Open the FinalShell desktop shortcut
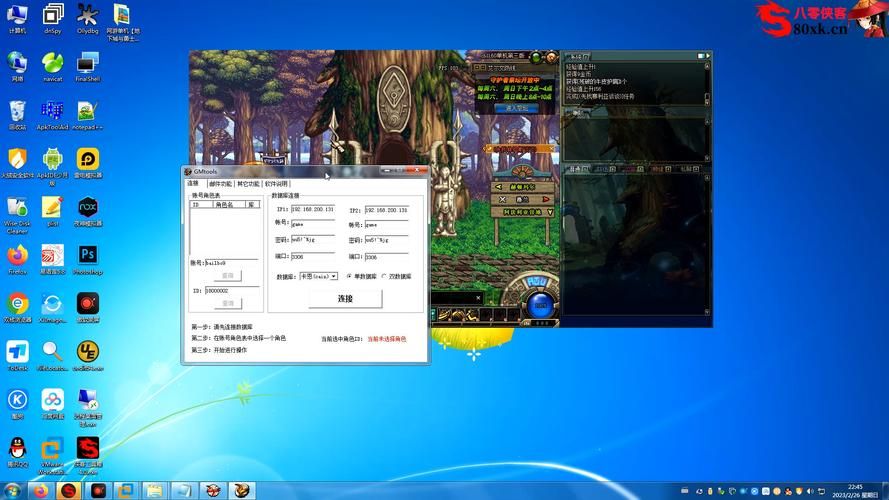The image size is (889, 500). pos(87,67)
